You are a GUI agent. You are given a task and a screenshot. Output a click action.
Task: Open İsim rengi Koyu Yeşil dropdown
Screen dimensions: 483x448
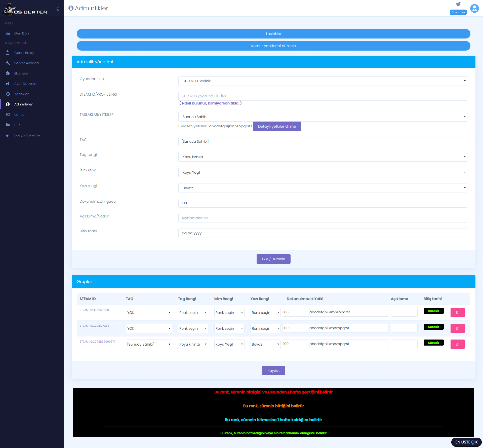point(323,172)
